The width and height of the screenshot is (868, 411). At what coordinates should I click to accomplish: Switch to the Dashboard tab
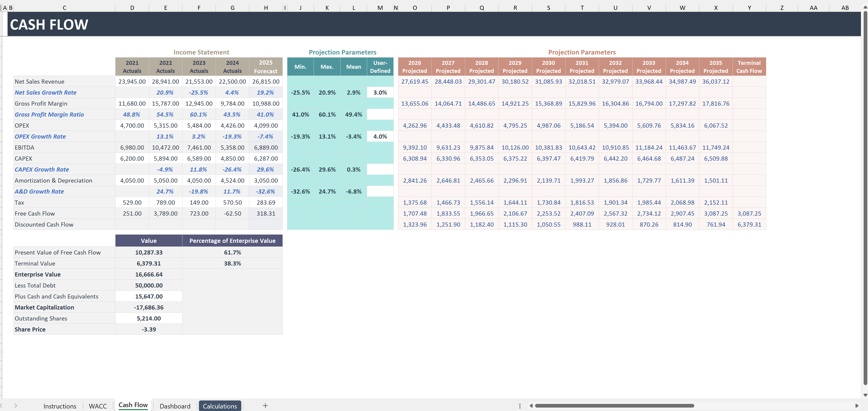tap(175, 406)
